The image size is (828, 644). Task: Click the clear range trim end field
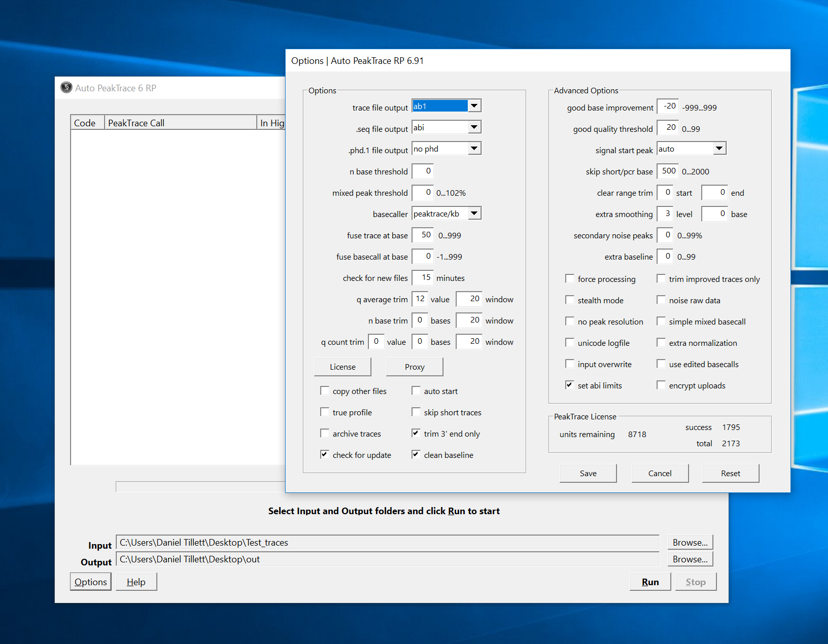coord(715,192)
